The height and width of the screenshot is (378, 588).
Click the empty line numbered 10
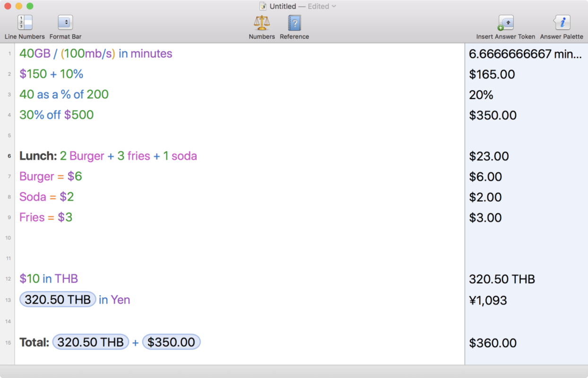point(189,238)
